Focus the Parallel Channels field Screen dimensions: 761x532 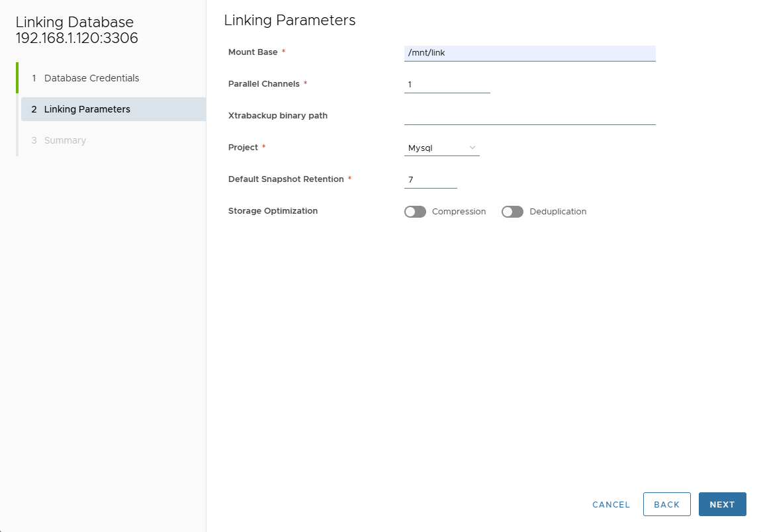coord(447,84)
